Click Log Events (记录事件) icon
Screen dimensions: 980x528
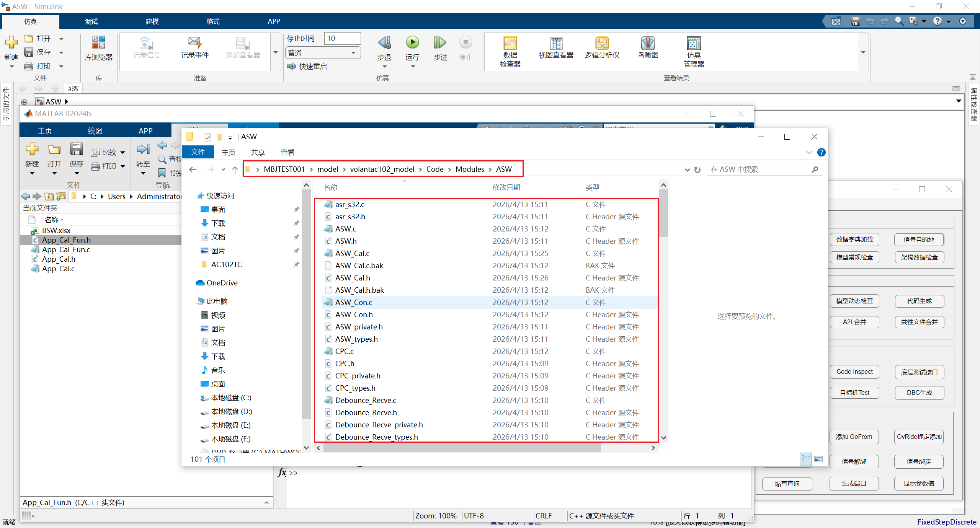point(194,48)
